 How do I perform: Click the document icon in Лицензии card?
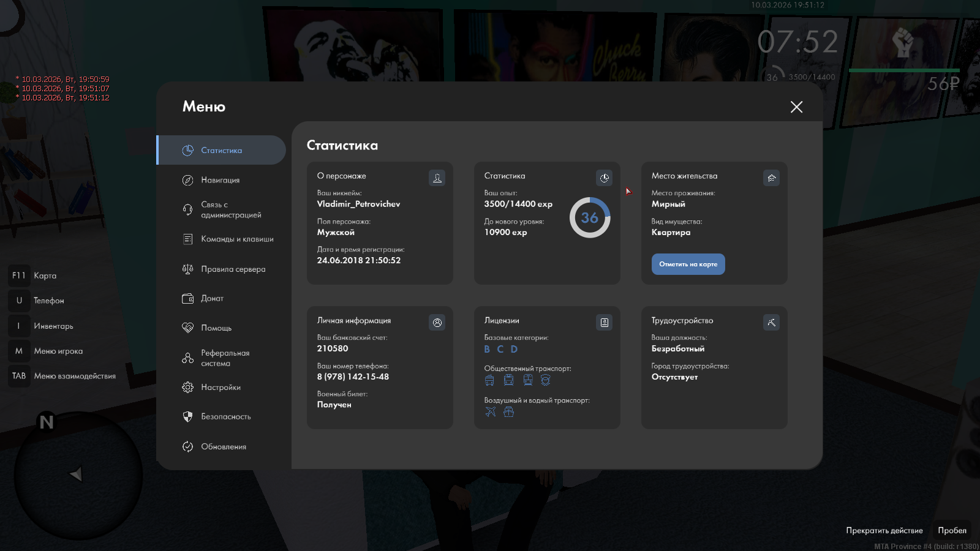604,323
